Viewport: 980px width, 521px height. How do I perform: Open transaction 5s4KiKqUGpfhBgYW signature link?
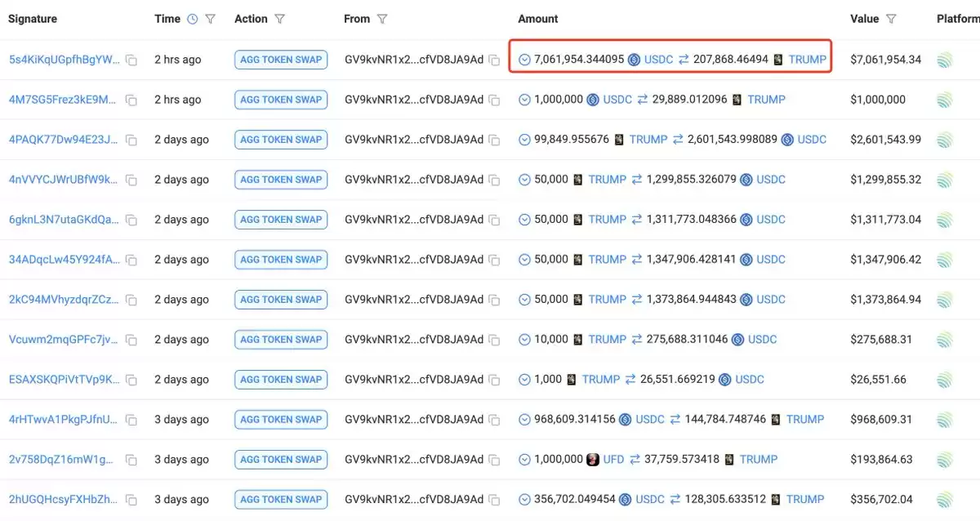64,60
